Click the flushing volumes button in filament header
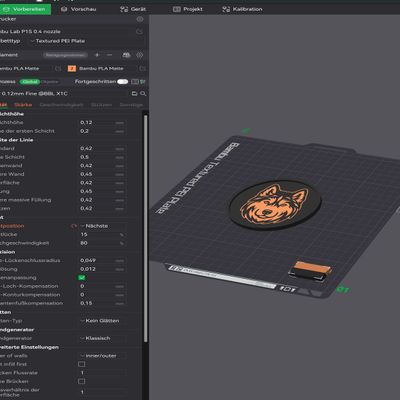The image size is (400, 400). pos(65,55)
